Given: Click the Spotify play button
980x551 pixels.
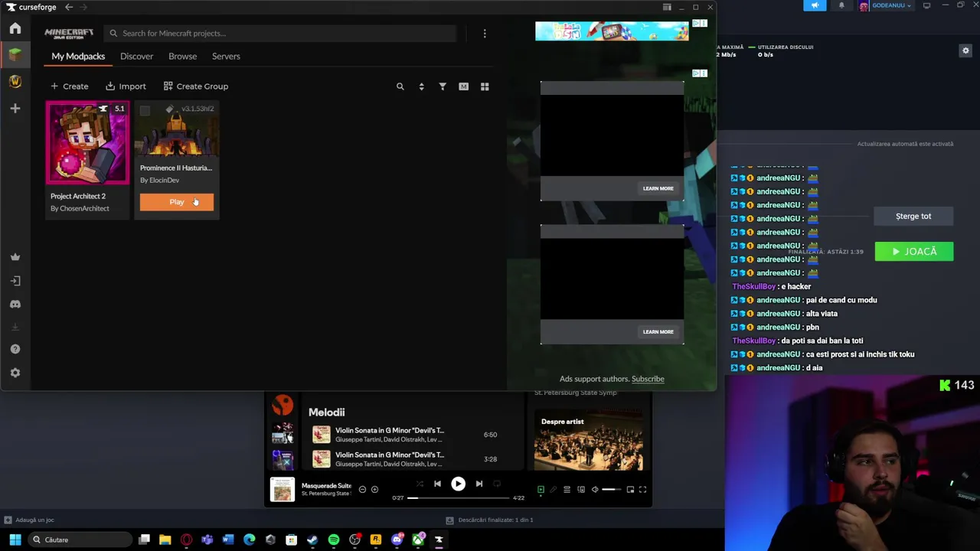Looking at the screenshot, I should [458, 484].
